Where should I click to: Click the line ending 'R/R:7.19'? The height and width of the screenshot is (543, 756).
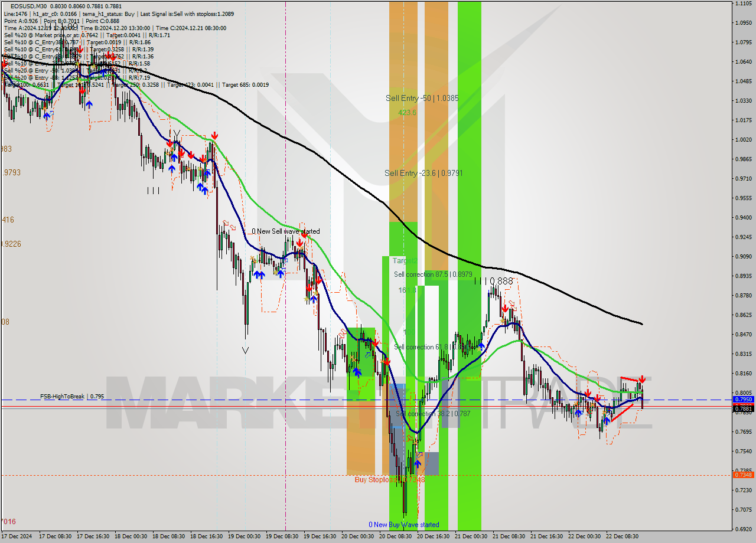click(x=77, y=77)
